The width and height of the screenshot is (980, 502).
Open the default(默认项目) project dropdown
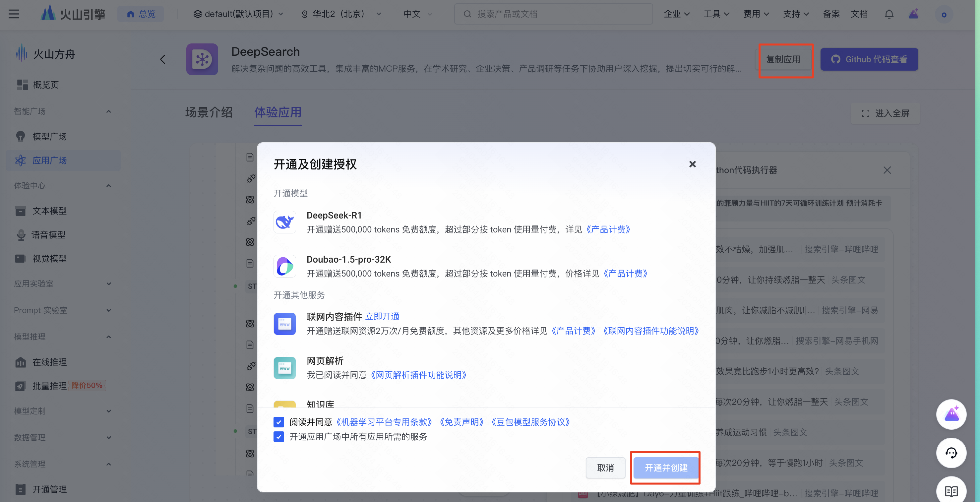[x=238, y=14]
